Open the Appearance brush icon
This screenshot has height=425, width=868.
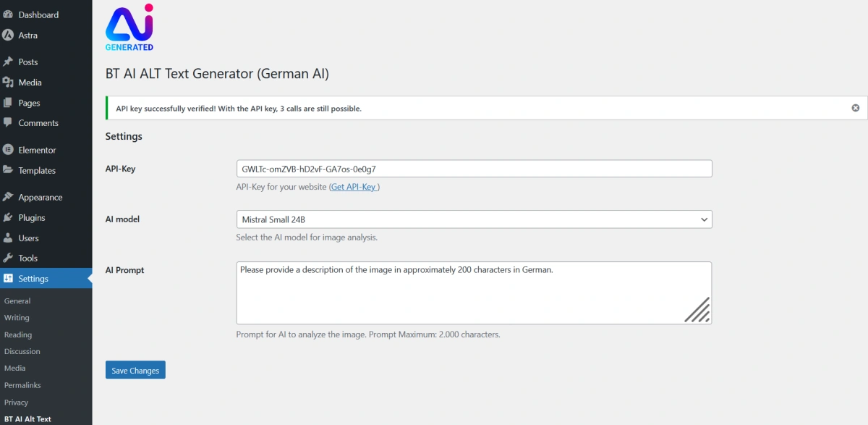(9, 196)
